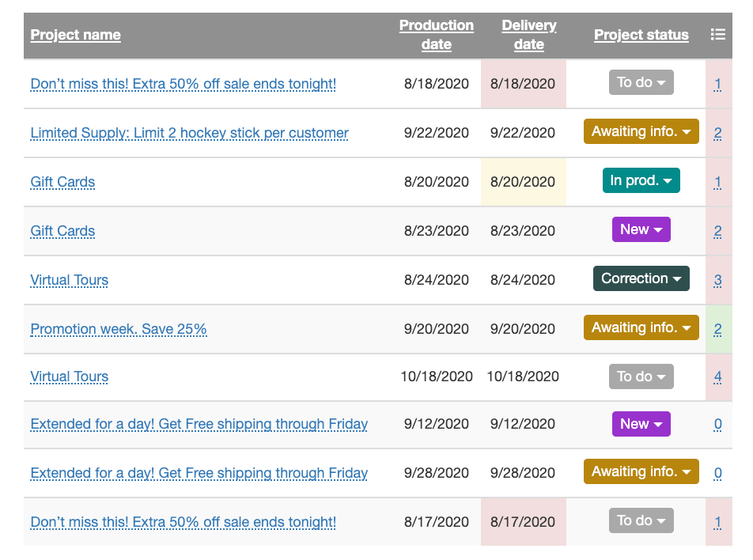Image resolution: width=753 pixels, height=560 pixels.
Task: Click the task list icon in table header
Action: coord(717,34)
